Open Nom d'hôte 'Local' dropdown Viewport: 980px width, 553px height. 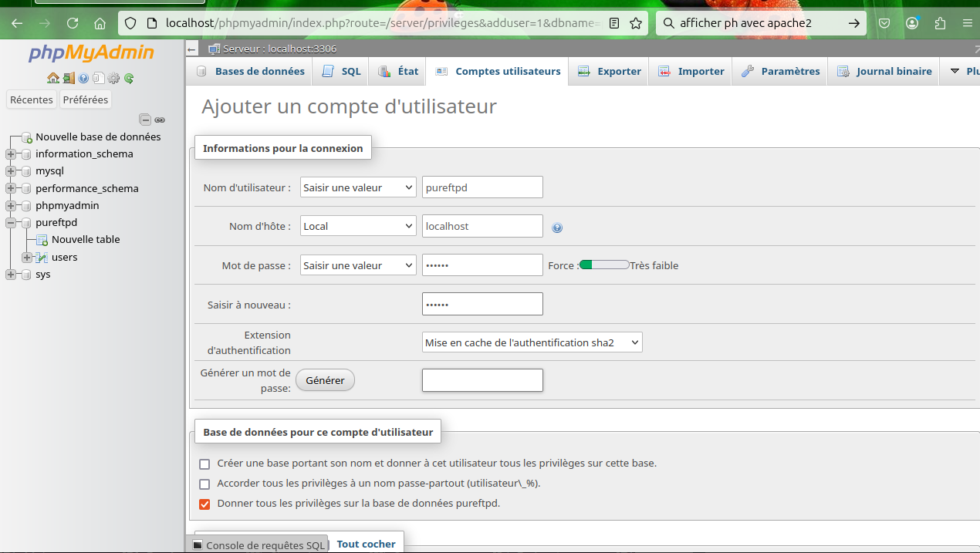358,226
